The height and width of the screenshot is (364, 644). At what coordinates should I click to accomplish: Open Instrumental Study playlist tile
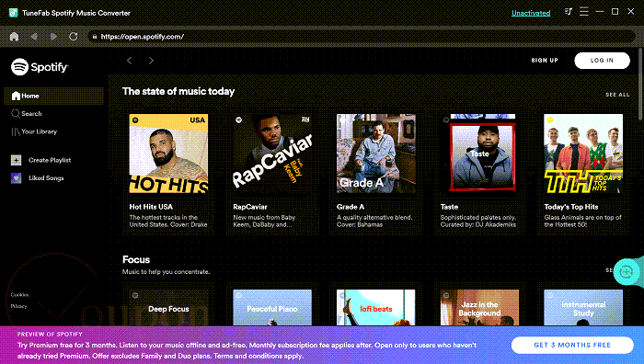tap(583, 307)
